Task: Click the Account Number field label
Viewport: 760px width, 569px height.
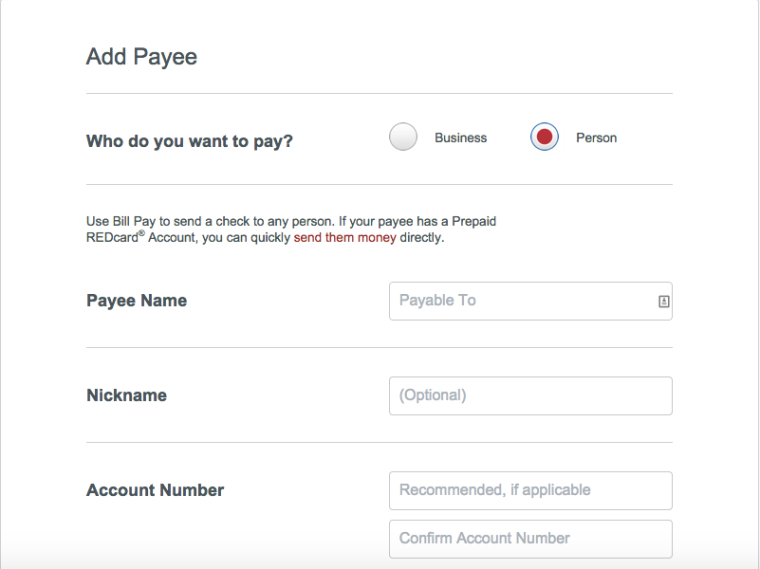Action: (155, 490)
